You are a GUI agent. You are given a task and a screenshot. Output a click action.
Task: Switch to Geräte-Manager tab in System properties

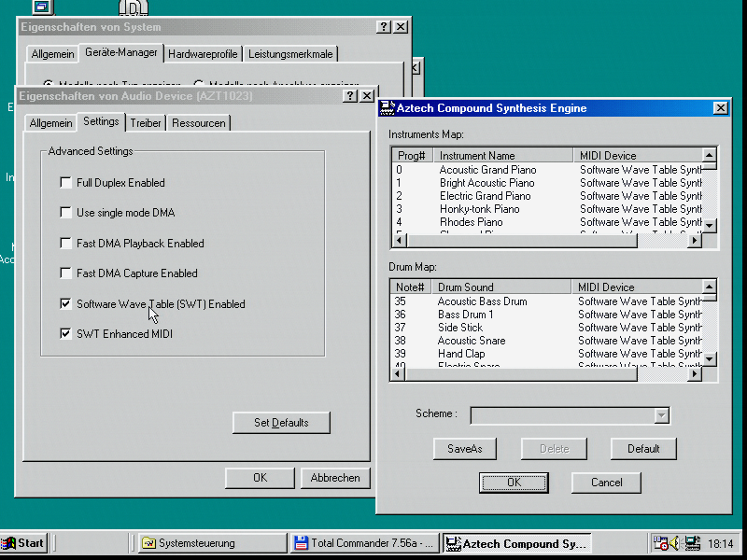[x=121, y=52]
